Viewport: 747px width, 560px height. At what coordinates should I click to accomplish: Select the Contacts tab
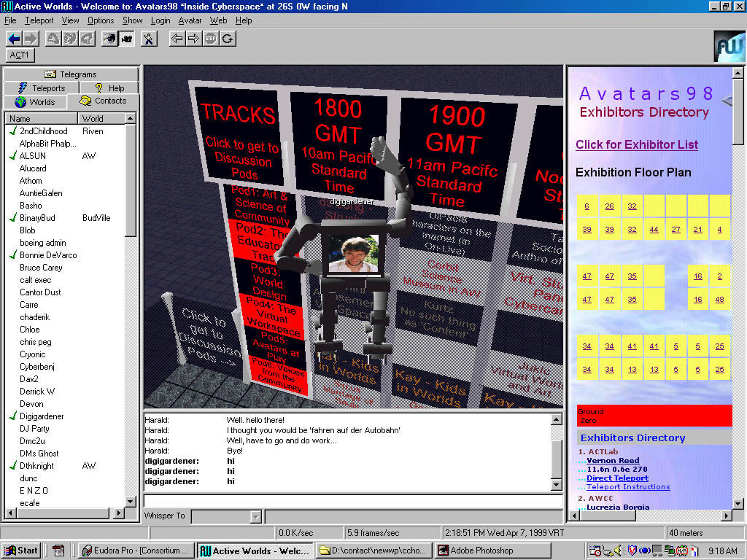(x=104, y=101)
